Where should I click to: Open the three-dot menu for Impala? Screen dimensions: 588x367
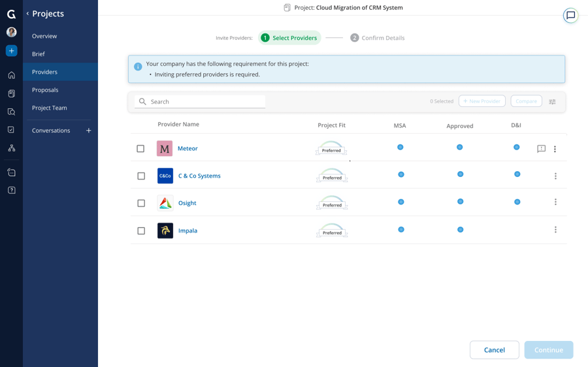pos(555,229)
